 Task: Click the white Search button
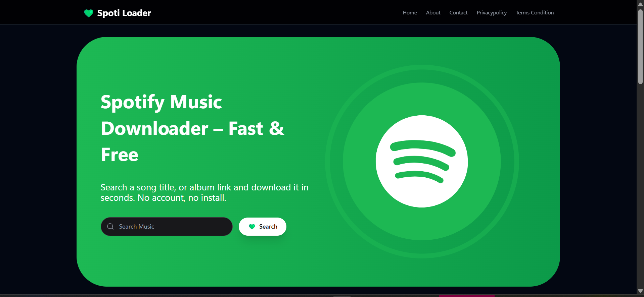263,227
